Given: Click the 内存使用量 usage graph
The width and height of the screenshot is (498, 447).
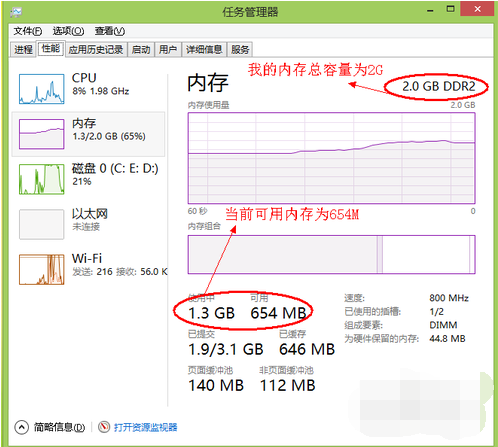Looking at the screenshot, I should point(331,158).
